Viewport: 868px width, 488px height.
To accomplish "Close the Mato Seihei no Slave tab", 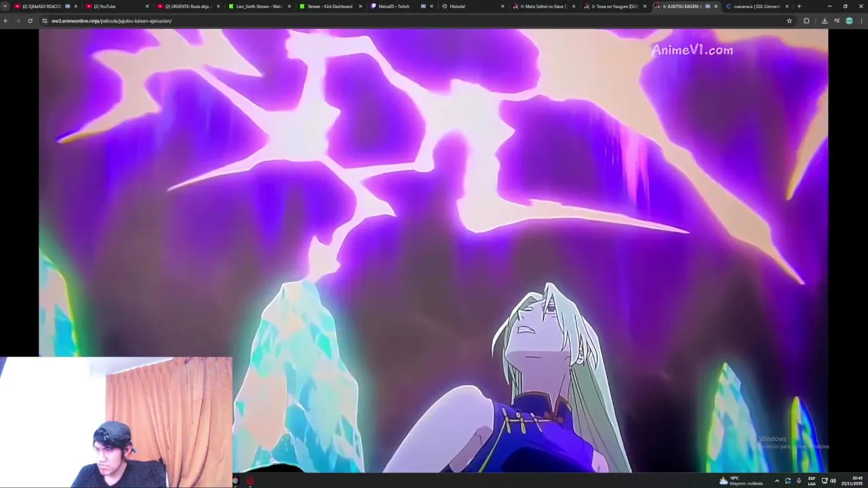I will coord(574,6).
